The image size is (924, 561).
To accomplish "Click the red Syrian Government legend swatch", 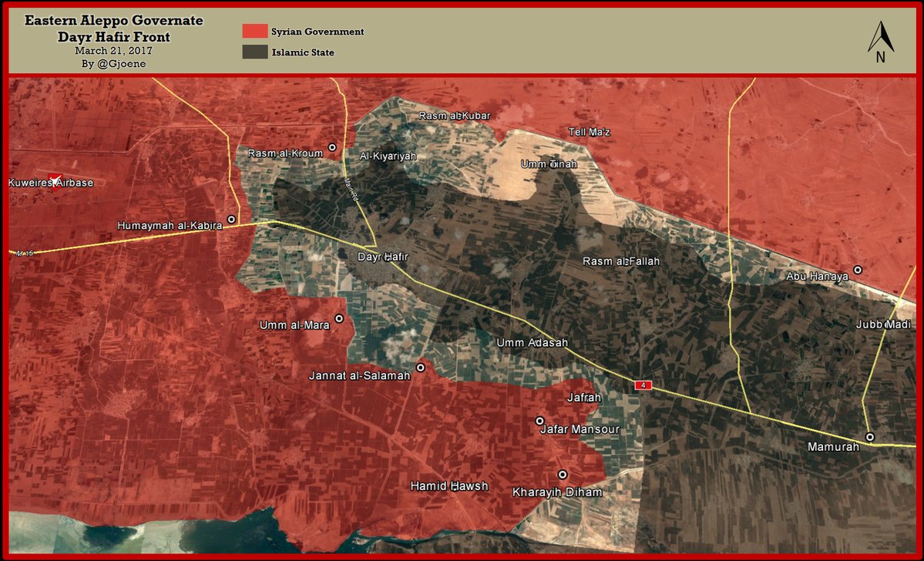I will coord(254,32).
